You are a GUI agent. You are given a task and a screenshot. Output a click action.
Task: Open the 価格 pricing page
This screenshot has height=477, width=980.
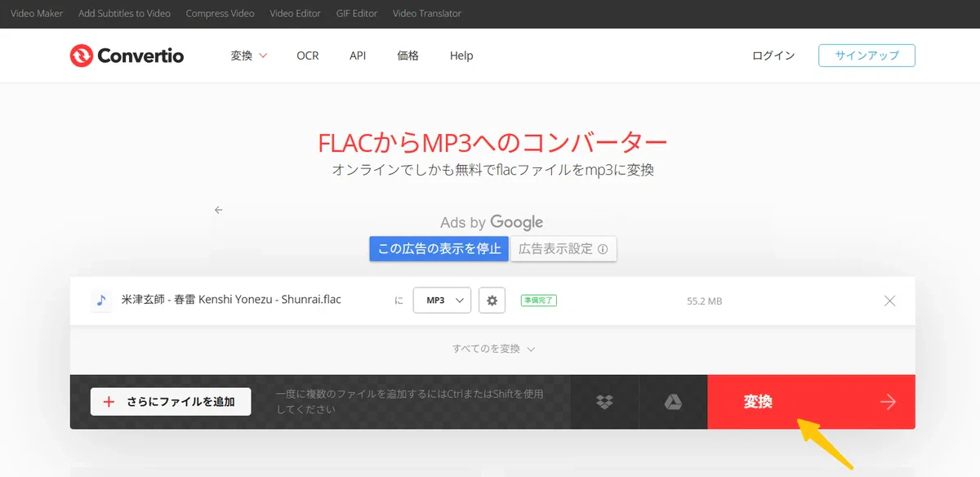point(408,56)
